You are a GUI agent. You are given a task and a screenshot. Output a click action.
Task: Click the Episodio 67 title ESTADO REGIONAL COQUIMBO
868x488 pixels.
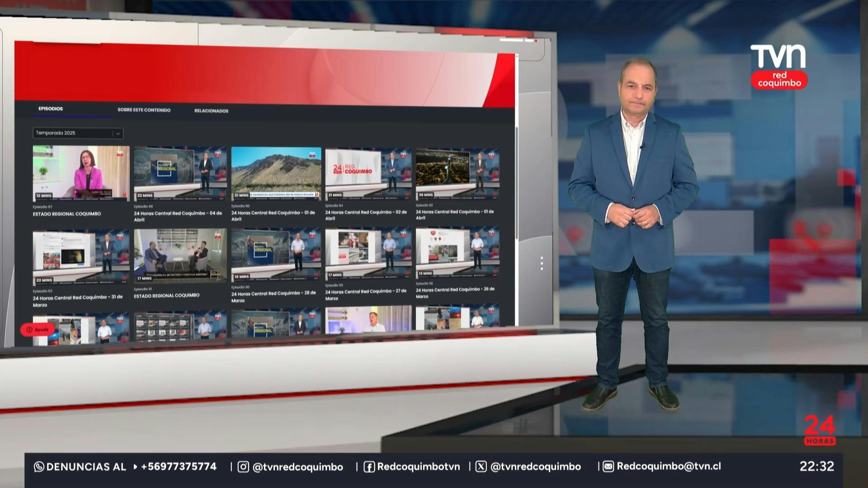67,214
